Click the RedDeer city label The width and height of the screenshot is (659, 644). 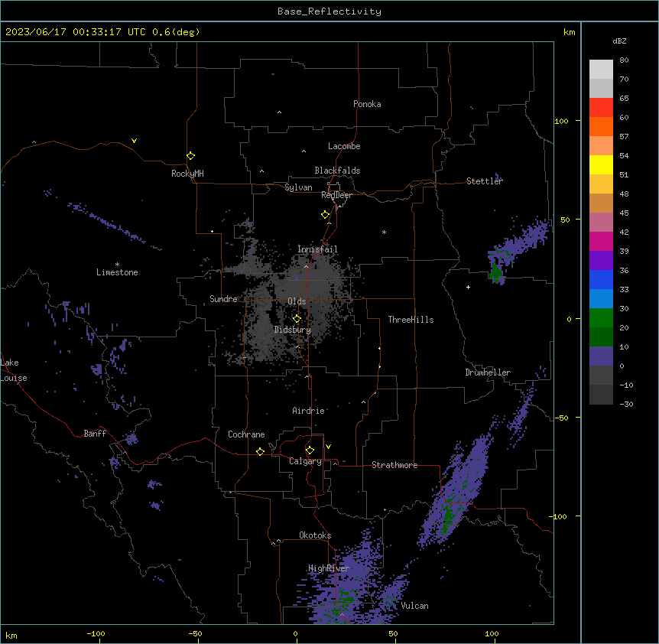[x=336, y=195]
